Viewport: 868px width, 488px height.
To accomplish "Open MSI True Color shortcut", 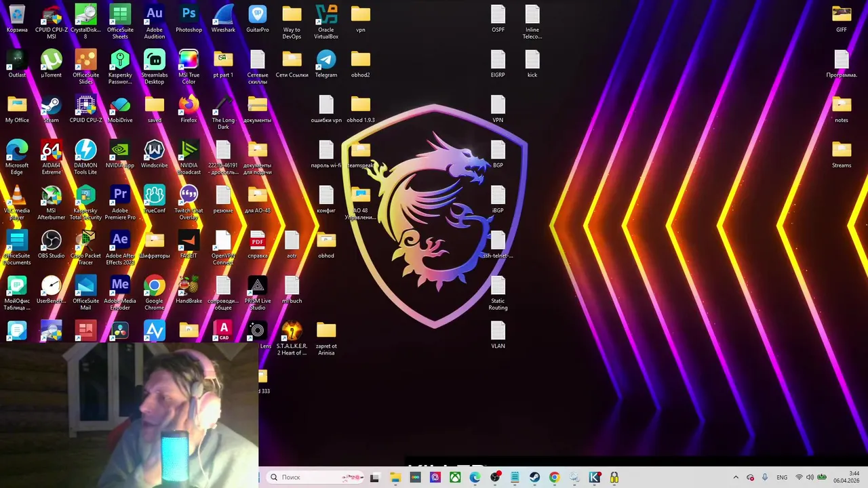I will pos(189,67).
